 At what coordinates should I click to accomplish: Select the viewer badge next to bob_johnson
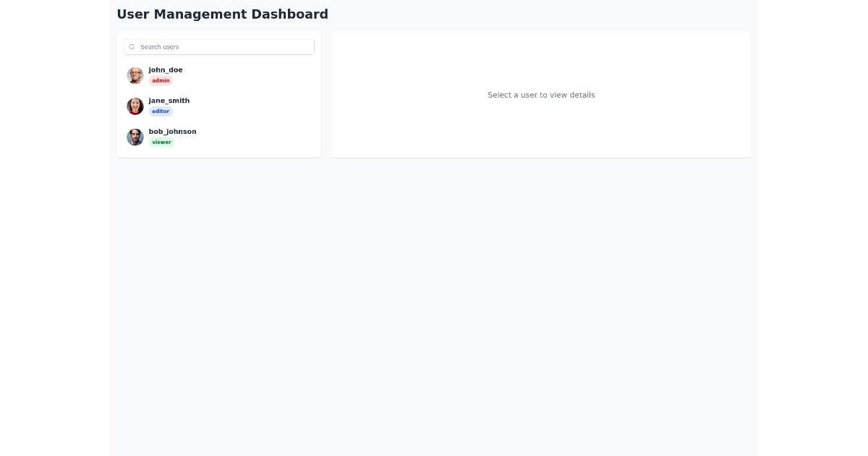[x=161, y=142]
